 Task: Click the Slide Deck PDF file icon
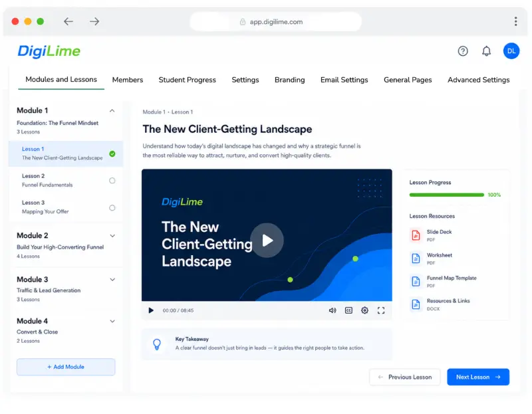[416, 235]
